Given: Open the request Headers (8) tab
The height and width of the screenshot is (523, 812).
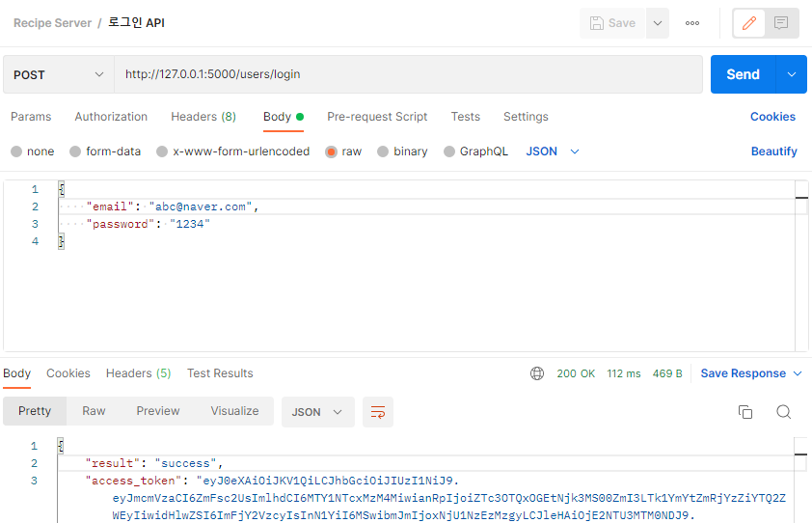Looking at the screenshot, I should point(203,117).
